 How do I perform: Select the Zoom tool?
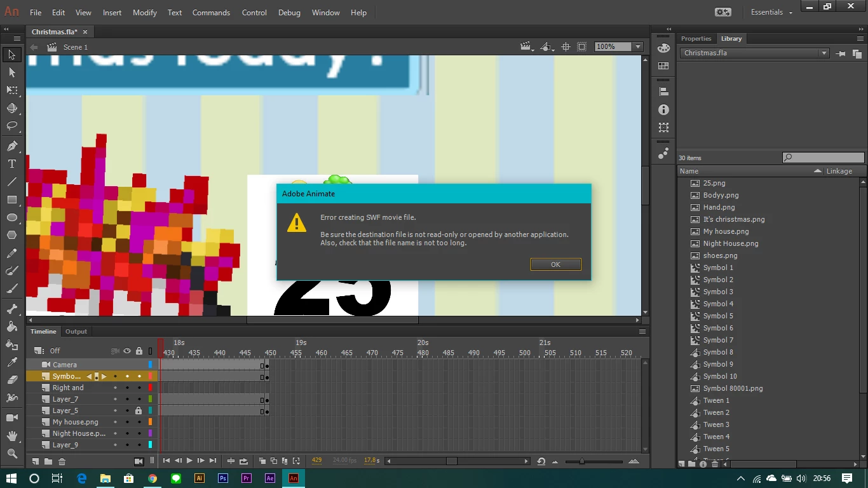tap(11, 454)
